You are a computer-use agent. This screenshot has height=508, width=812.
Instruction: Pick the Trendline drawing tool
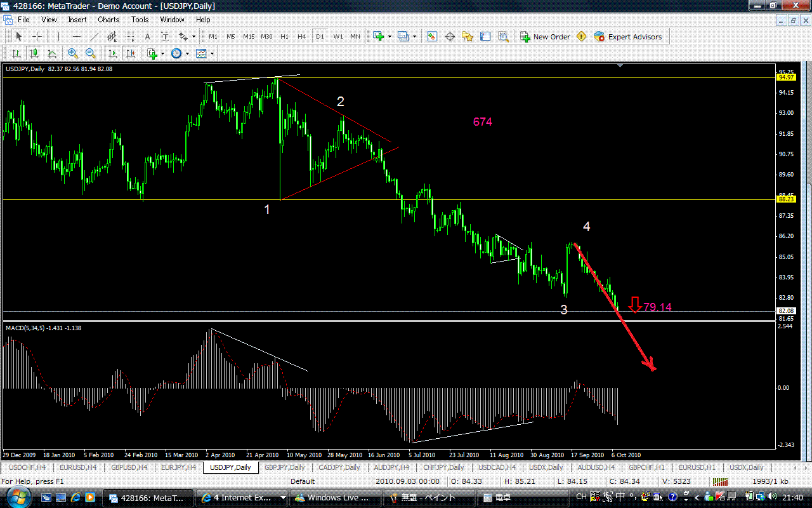coord(95,37)
